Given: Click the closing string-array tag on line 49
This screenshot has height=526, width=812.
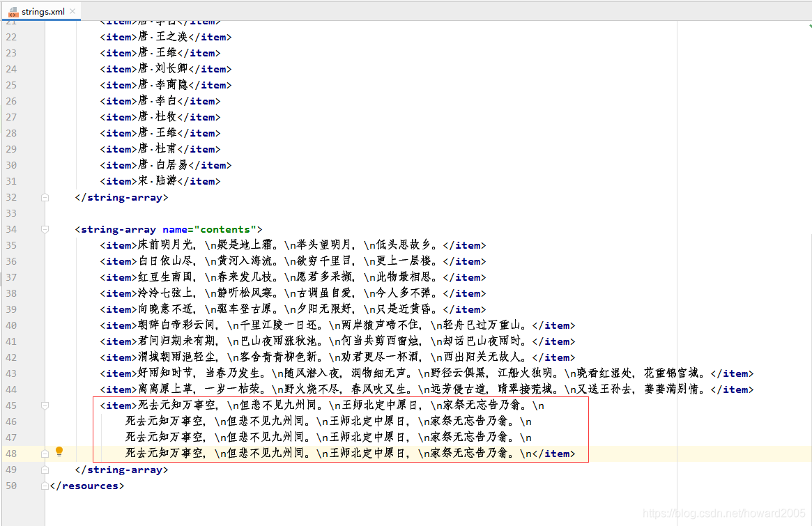Looking at the screenshot, I should (x=122, y=470).
